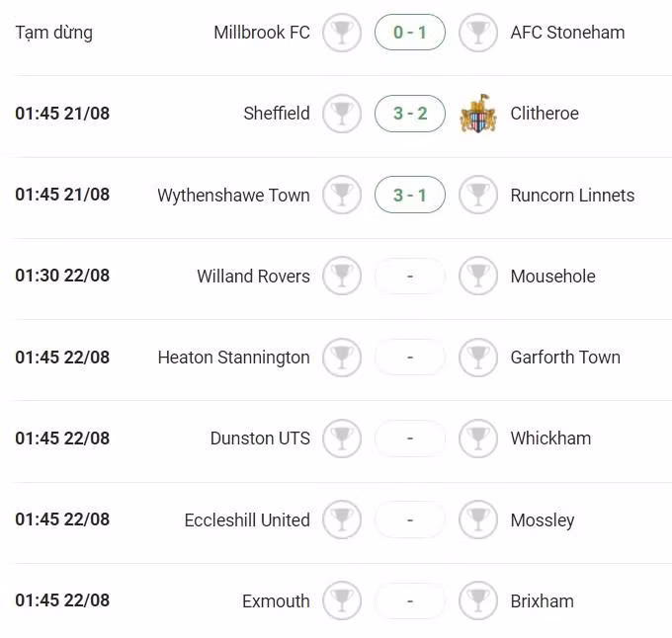The width and height of the screenshot is (672, 638).
Task: Click 01:30 22/08 kickoff time
Action: [x=62, y=277]
